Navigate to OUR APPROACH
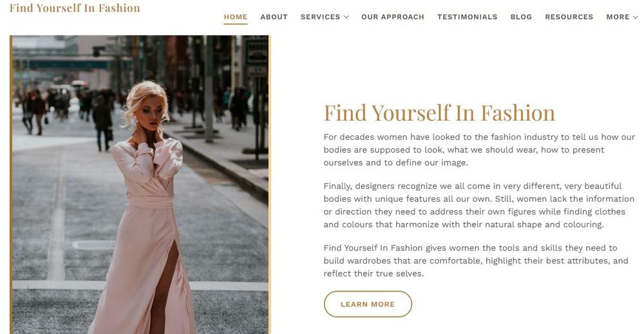This screenshot has width=644, height=334. [x=392, y=17]
